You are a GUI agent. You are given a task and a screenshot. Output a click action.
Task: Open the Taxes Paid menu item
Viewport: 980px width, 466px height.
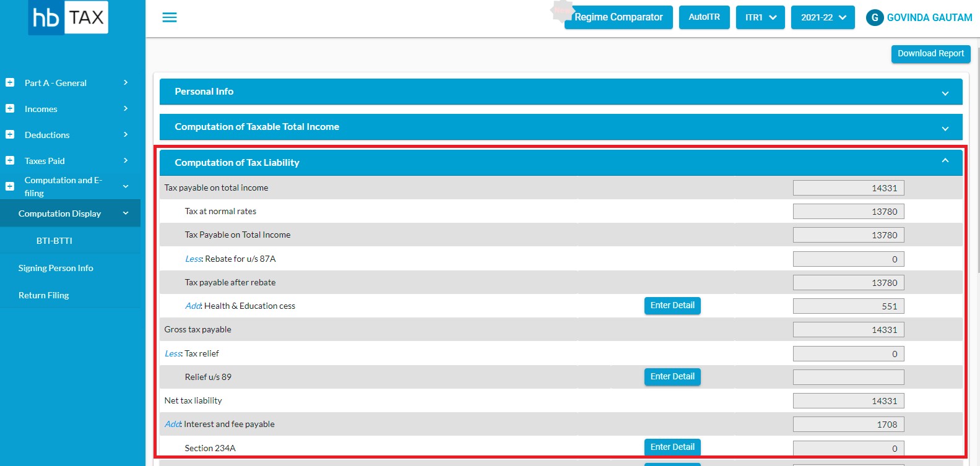pyautogui.click(x=45, y=161)
